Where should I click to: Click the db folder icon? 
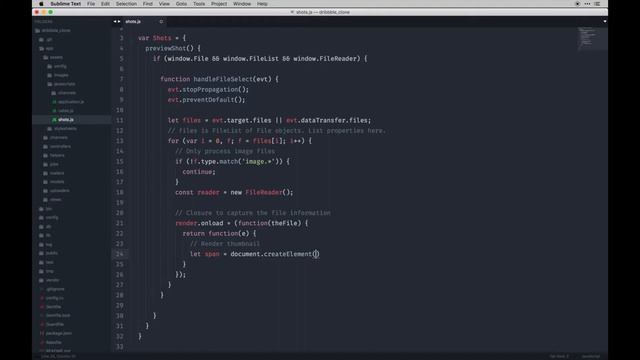(41, 227)
